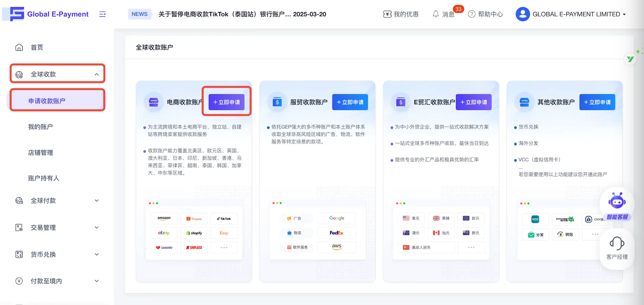Click the green Y extension icon
Screen dimensions: 644x305
630,59
